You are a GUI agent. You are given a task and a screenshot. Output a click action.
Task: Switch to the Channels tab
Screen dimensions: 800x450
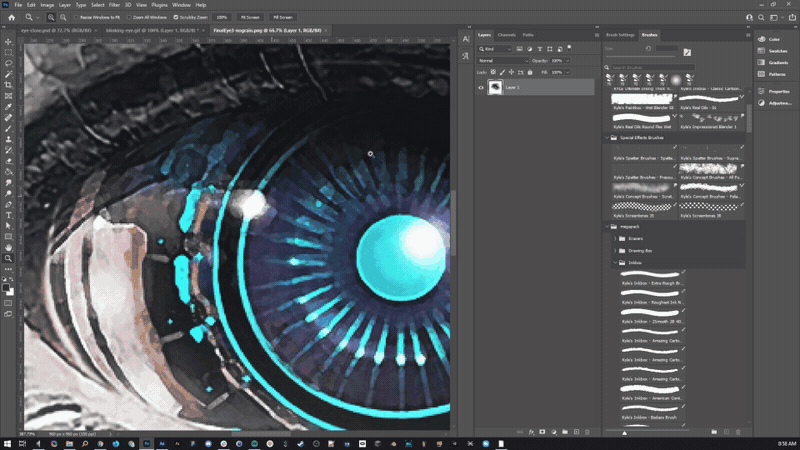click(506, 35)
